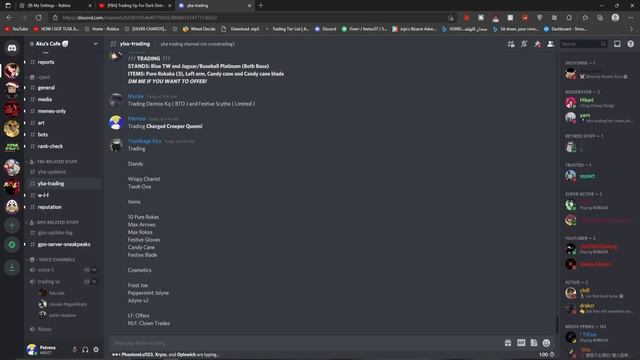This screenshot has width=640, height=360.
Task: Show more bookmarks overflow chevron
Action: pos(631,29)
